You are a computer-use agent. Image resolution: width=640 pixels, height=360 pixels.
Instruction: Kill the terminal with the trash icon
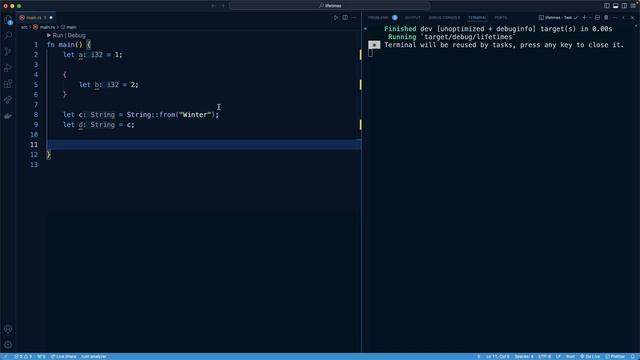pos(606,18)
